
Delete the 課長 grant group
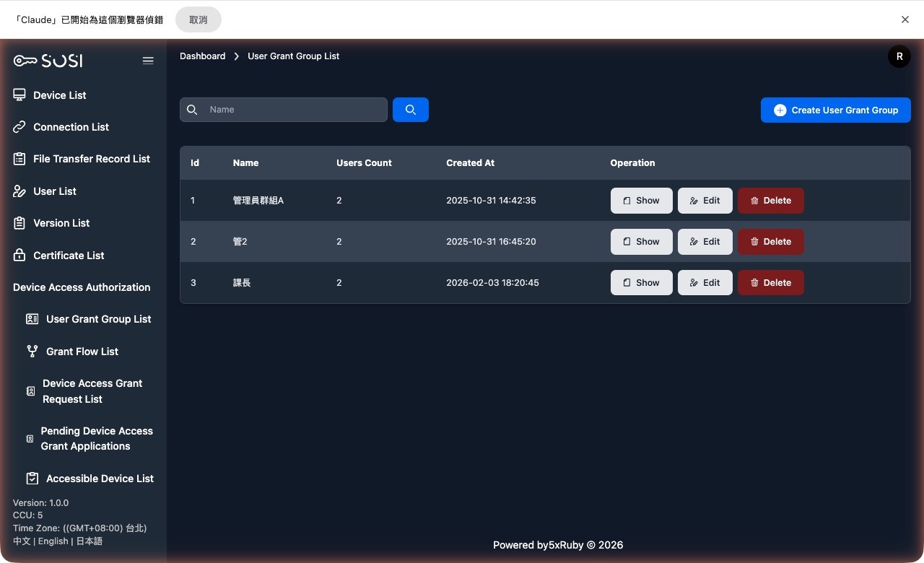click(x=770, y=282)
